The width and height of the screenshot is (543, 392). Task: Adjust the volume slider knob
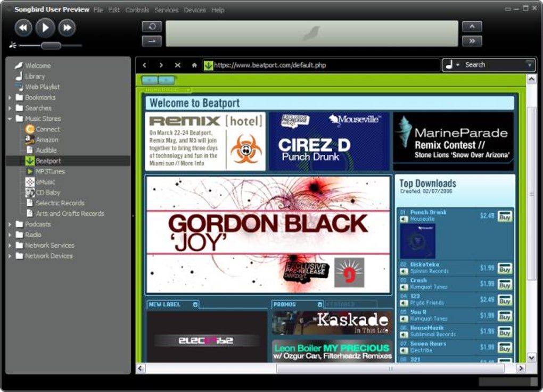point(51,45)
